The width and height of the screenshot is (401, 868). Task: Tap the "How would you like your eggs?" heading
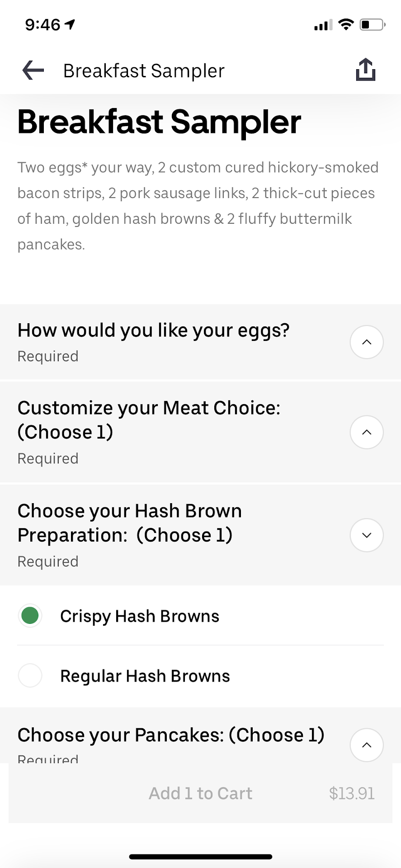click(153, 330)
